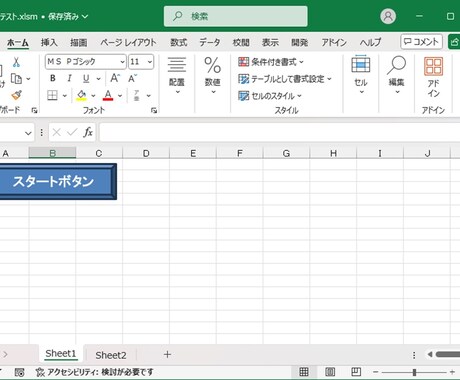Switch to the 開発 developer tab
The height and width of the screenshot is (380, 460).
(299, 42)
